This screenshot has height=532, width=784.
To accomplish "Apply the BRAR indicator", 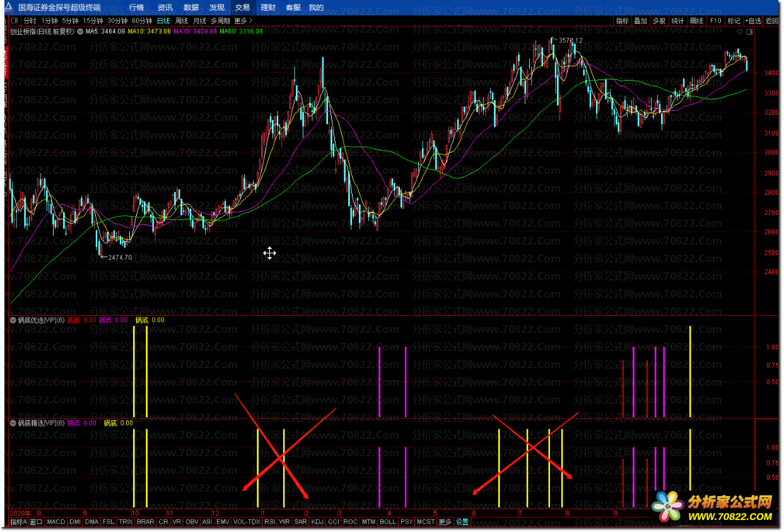I will pos(146,522).
